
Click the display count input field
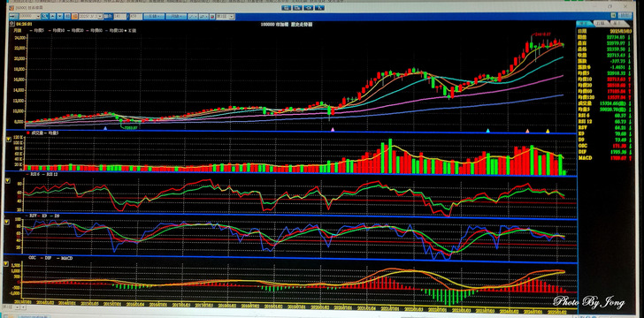[x=119, y=17]
